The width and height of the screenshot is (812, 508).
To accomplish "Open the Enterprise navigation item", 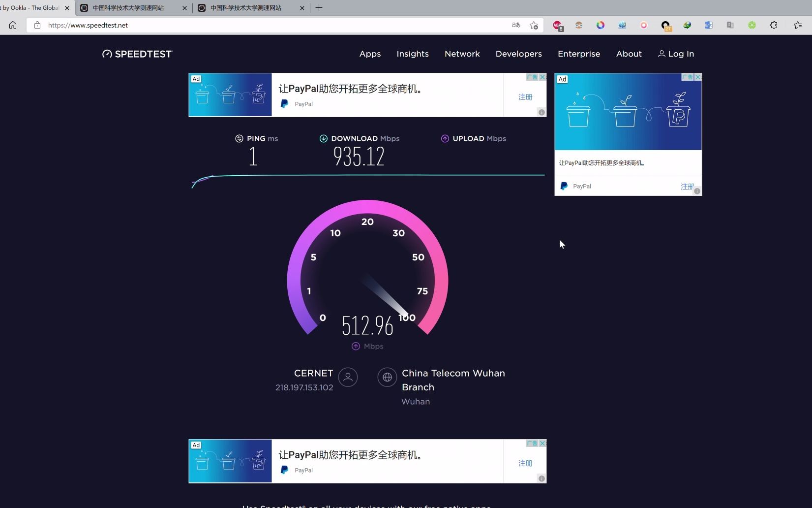I will pos(579,54).
